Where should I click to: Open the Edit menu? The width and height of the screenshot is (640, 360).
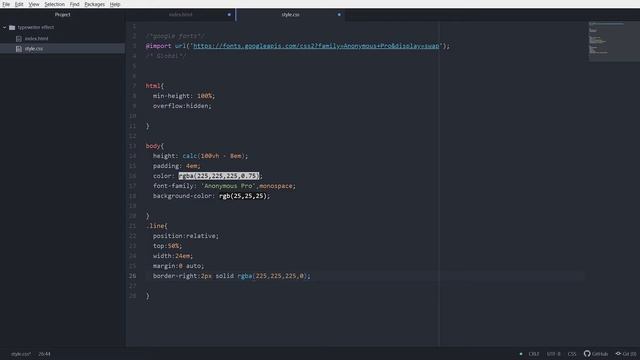click(19, 4)
